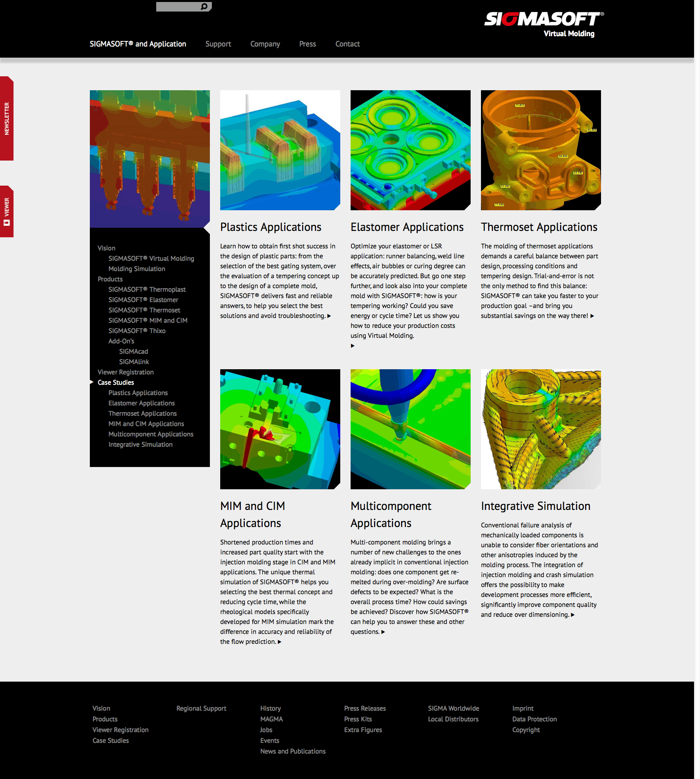Click the search magnifier icon
The height and width of the screenshot is (779, 700).
(x=204, y=6)
